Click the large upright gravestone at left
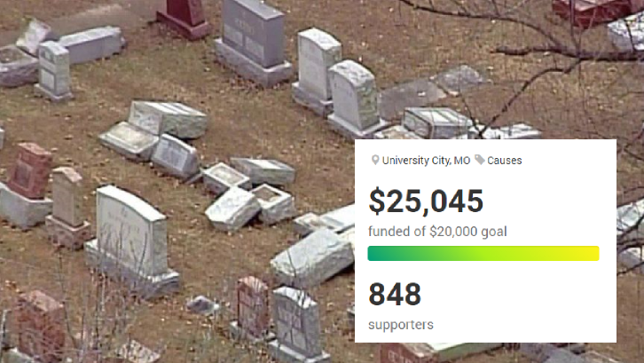The image size is (644, 363). [131, 241]
